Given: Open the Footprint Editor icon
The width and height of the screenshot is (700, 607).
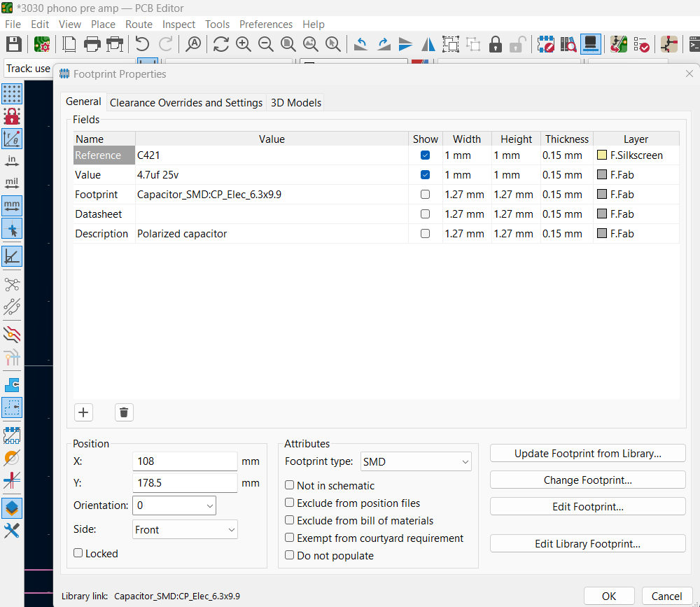Looking at the screenshot, I should pyautogui.click(x=545, y=44).
